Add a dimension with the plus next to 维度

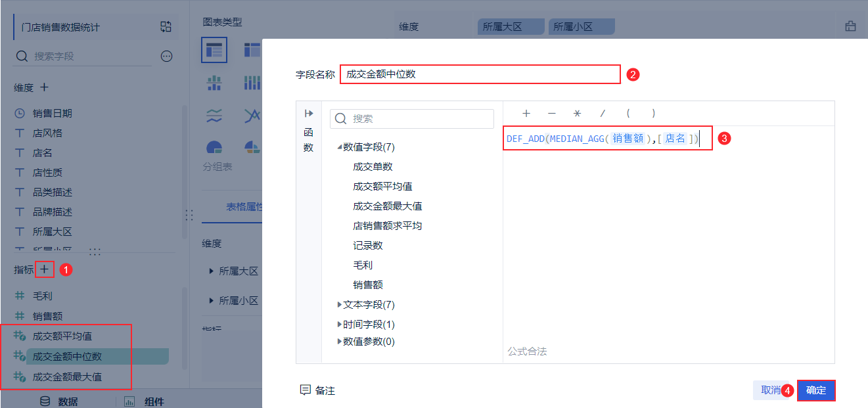(x=44, y=87)
